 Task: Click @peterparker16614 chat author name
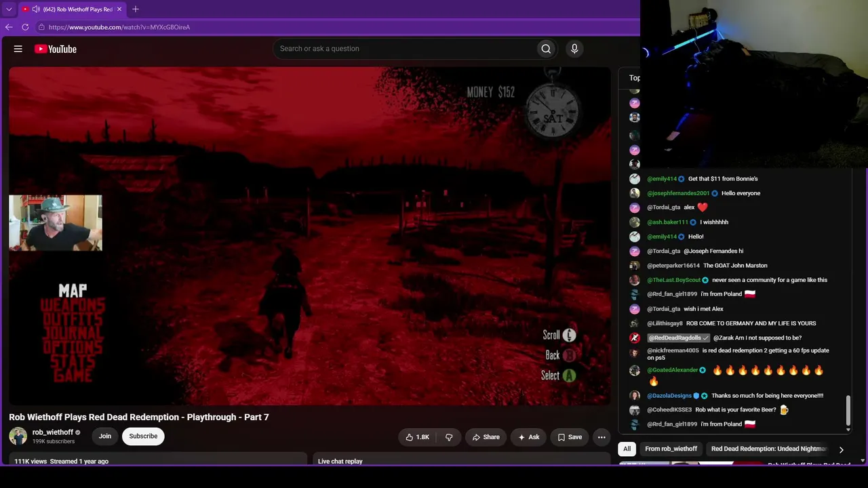coord(673,266)
